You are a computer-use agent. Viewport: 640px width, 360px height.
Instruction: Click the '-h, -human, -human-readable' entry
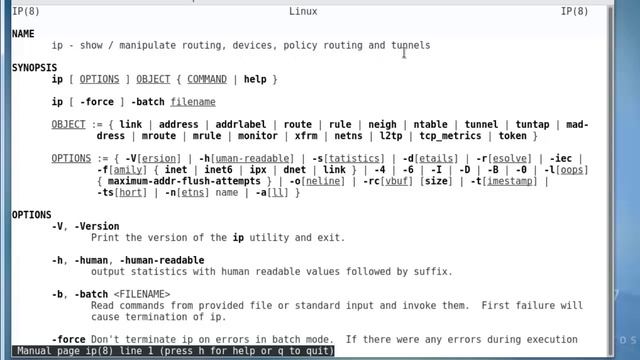click(x=128, y=260)
